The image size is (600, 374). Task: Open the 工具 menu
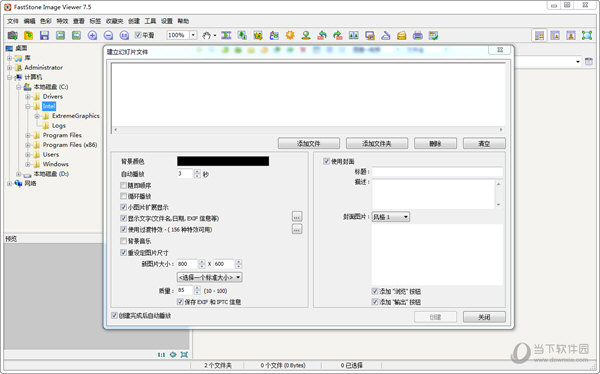point(150,21)
